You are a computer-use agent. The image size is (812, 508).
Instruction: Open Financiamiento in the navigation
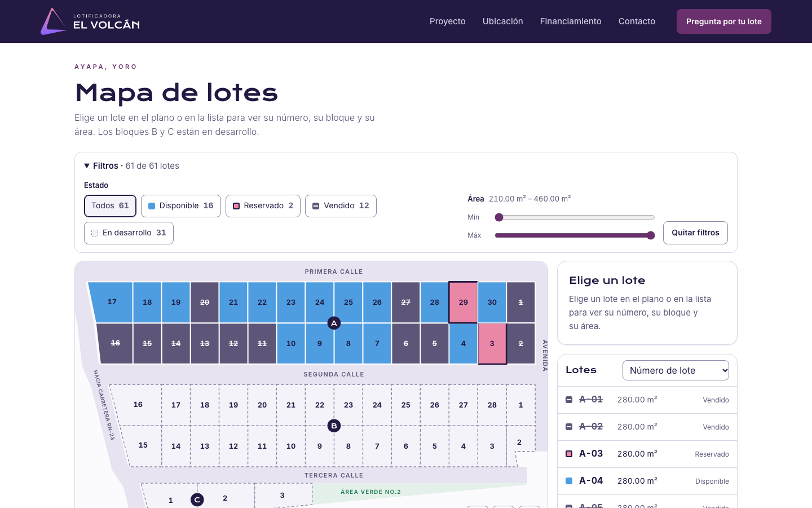571,21
